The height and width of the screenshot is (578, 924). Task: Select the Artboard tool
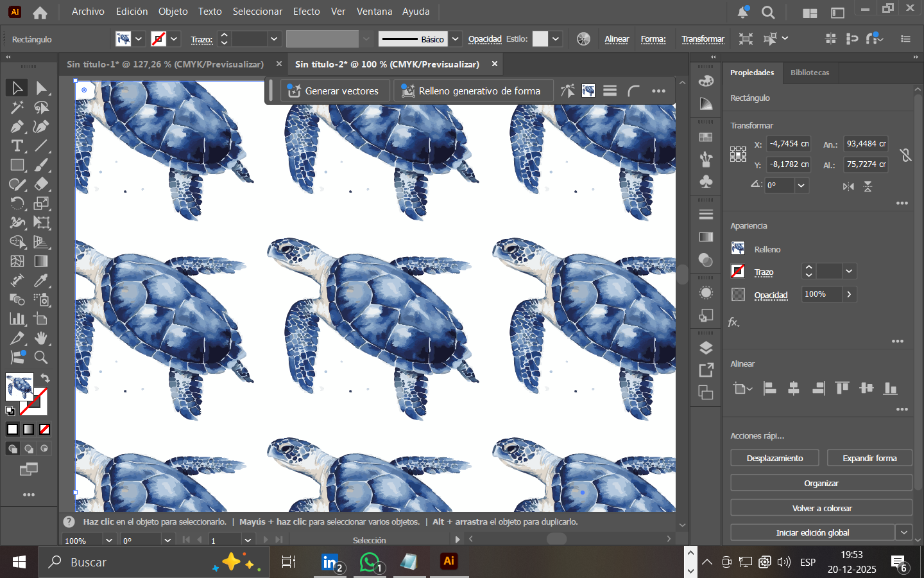pos(42,319)
